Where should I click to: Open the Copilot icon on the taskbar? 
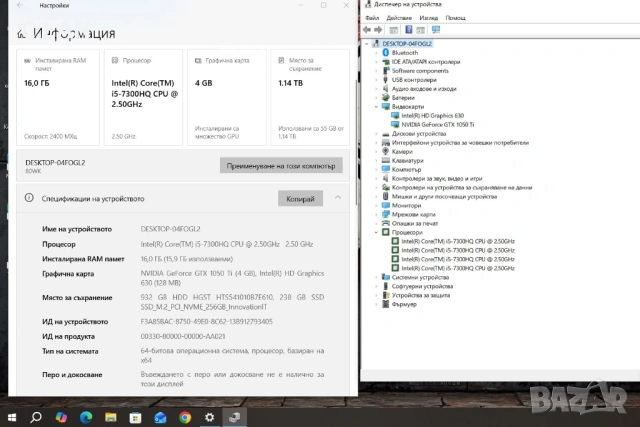(61, 417)
